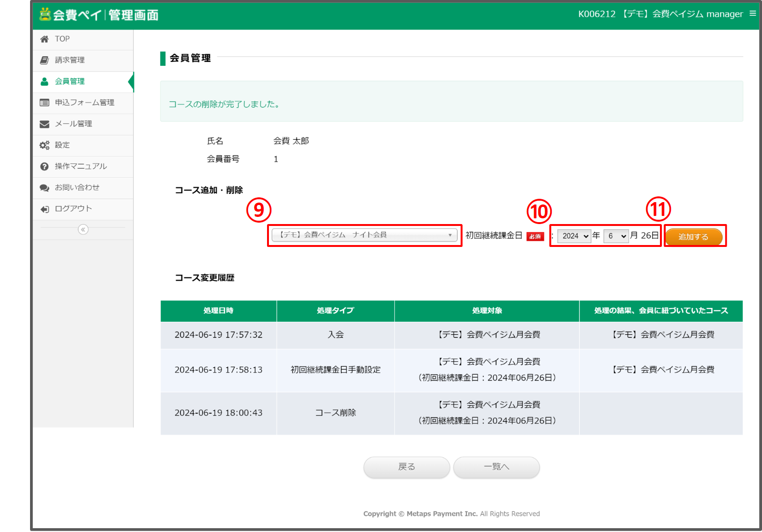This screenshot has height=532, width=762.
Task: Click the お問い合わせ chat bubbles icon
Action: click(44, 188)
